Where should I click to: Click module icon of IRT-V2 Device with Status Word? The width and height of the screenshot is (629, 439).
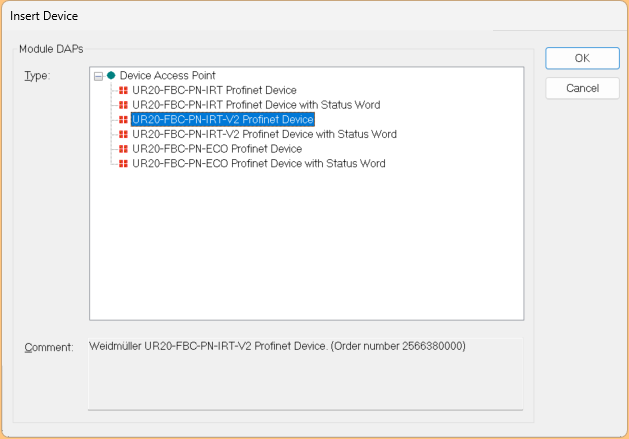click(x=123, y=134)
